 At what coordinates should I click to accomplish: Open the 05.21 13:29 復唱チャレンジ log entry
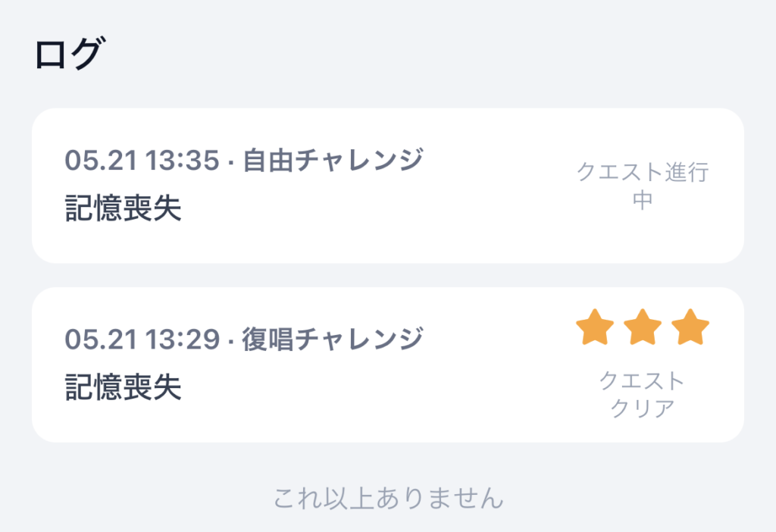point(388,365)
